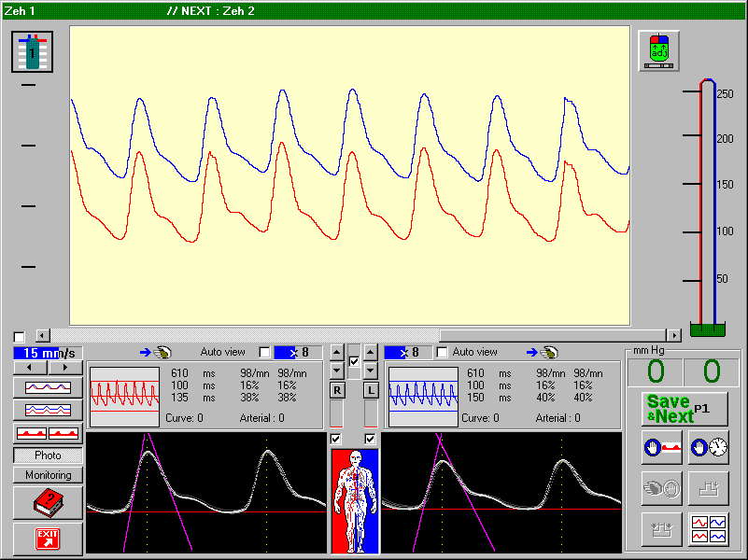Click the L channel level bar
Screen dimensions: 748x560
(371, 413)
